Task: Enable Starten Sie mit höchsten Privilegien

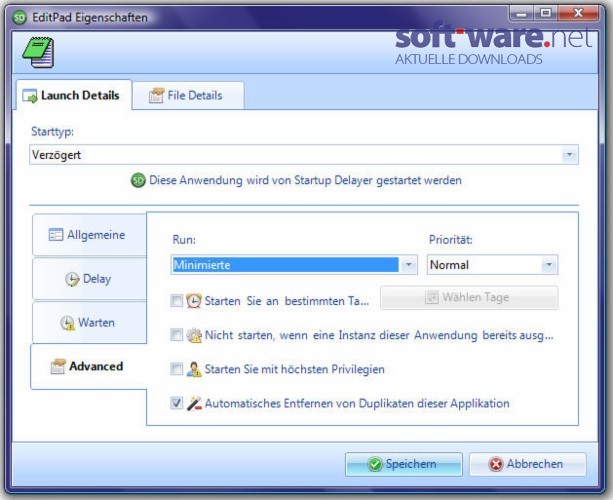Action: point(176,369)
